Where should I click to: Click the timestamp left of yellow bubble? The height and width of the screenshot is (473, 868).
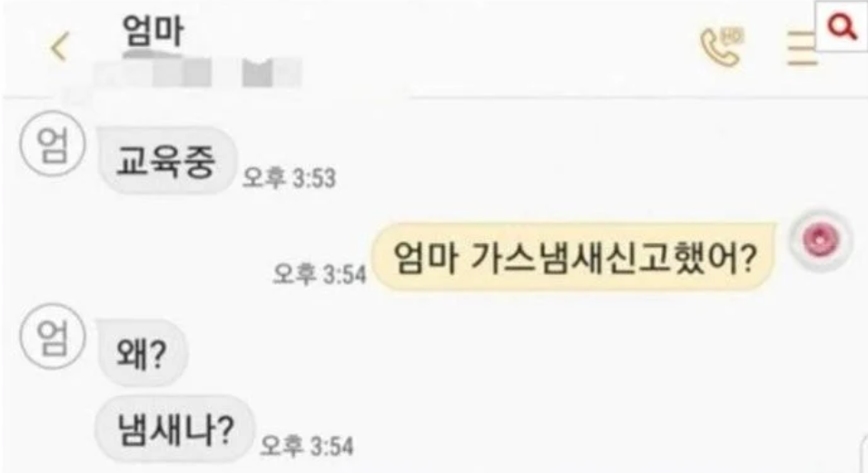click(320, 274)
